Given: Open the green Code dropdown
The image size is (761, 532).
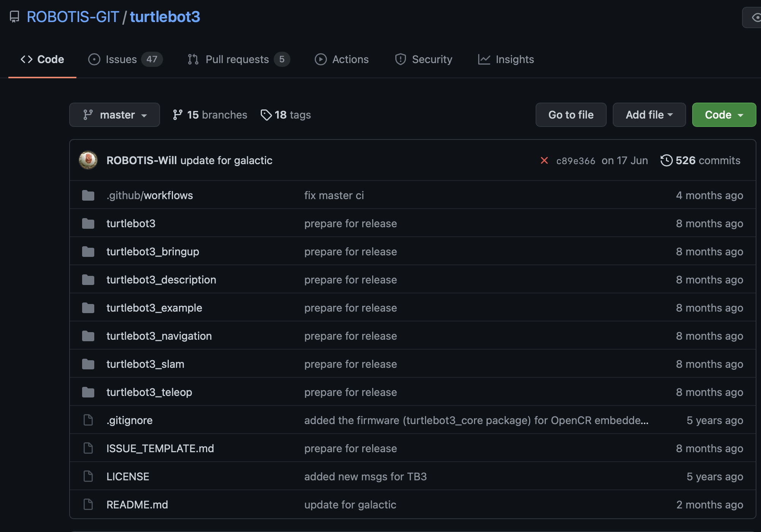Looking at the screenshot, I should pos(724,115).
